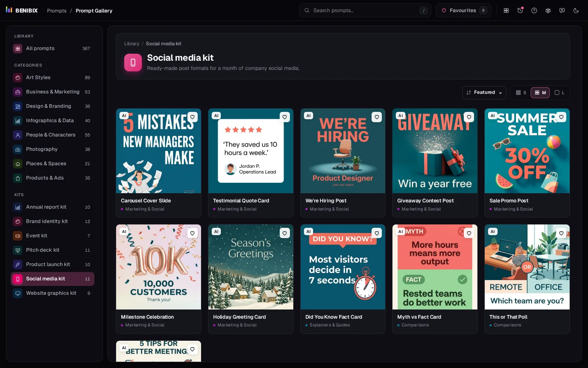The height and width of the screenshot is (368, 588).
Task: Click the BENIBIX logo
Action: click(22, 10)
